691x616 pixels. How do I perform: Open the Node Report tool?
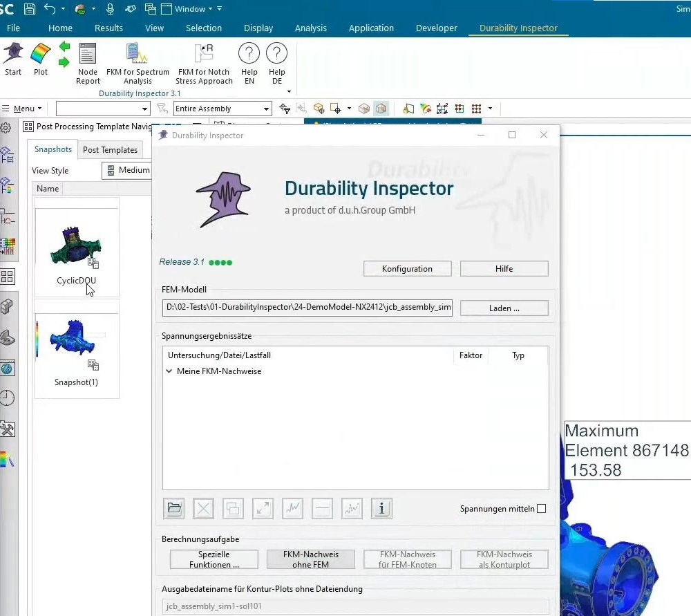click(88, 64)
